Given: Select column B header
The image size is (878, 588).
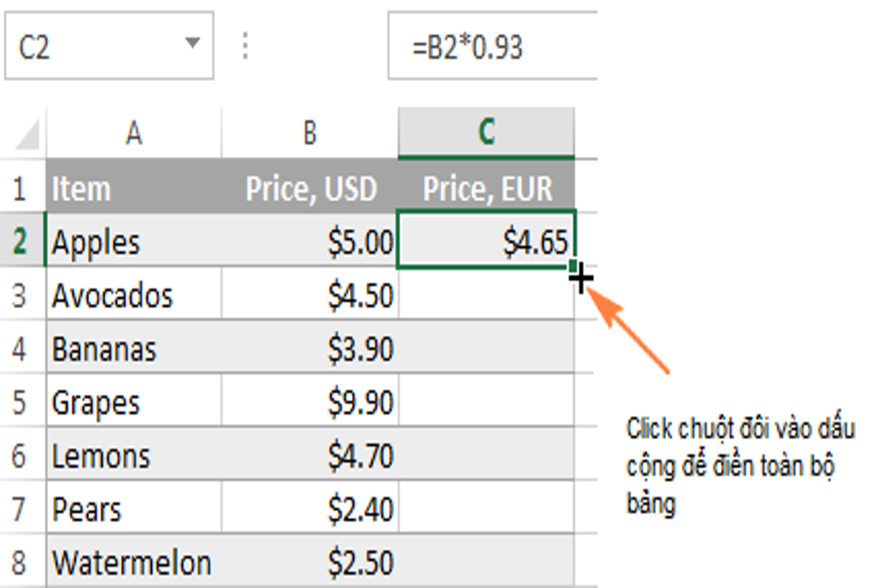Looking at the screenshot, I should pyautogui.click(x=309, y=134).
